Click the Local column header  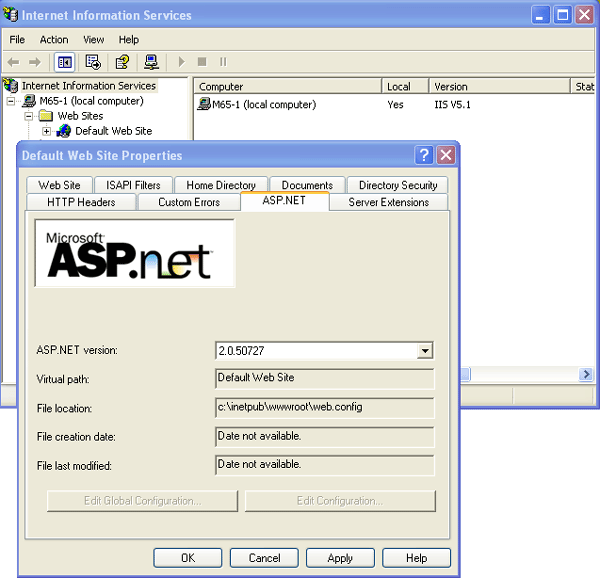[405, 86]
